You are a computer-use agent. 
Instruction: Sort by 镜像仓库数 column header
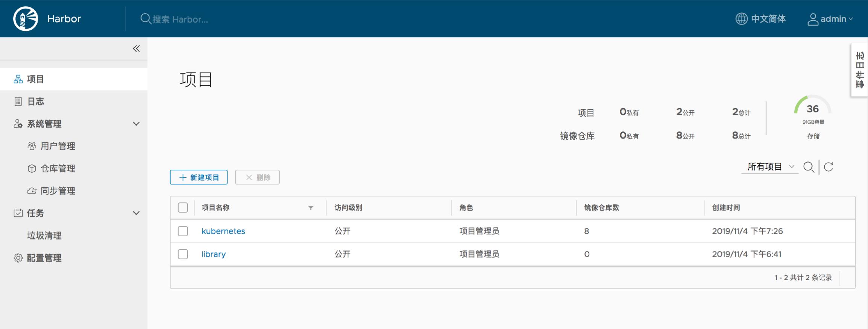(601, 208)
